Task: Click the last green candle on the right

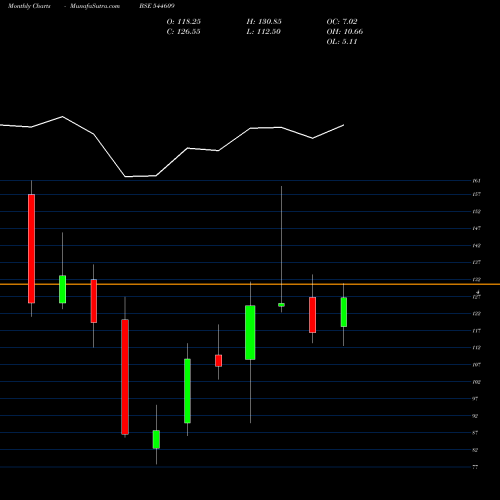Action: coord(344,312)
